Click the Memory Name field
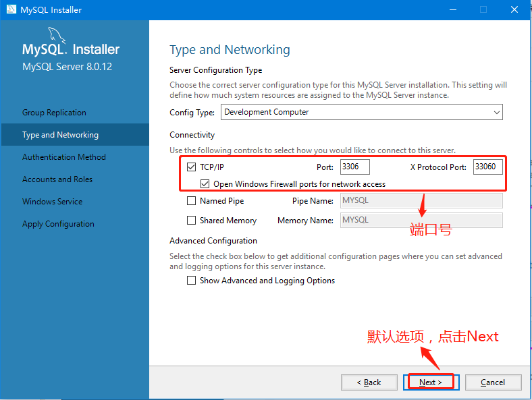The width and height of the screenshot is (532, 400). tap(421, 221)
